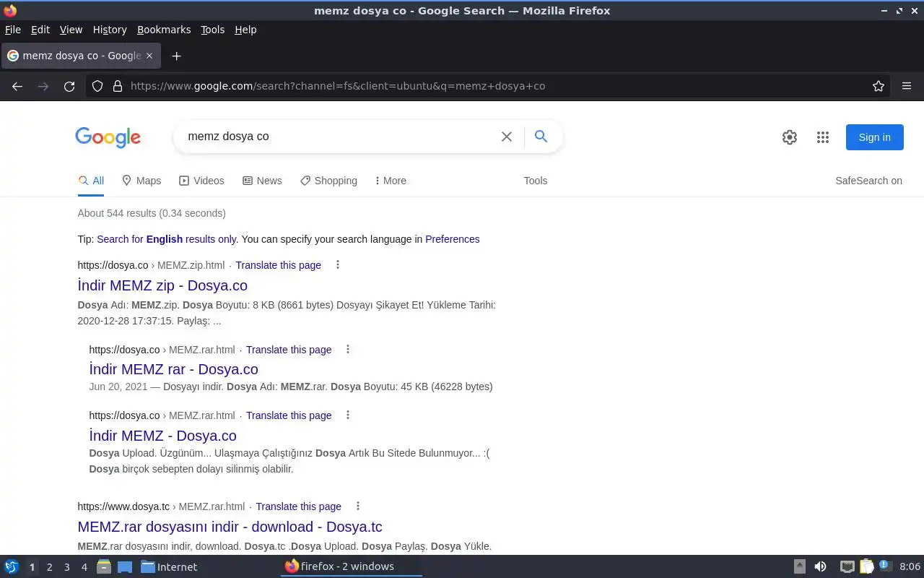
Task: Open the tracking protection shield icon
Action: (98, 86)
